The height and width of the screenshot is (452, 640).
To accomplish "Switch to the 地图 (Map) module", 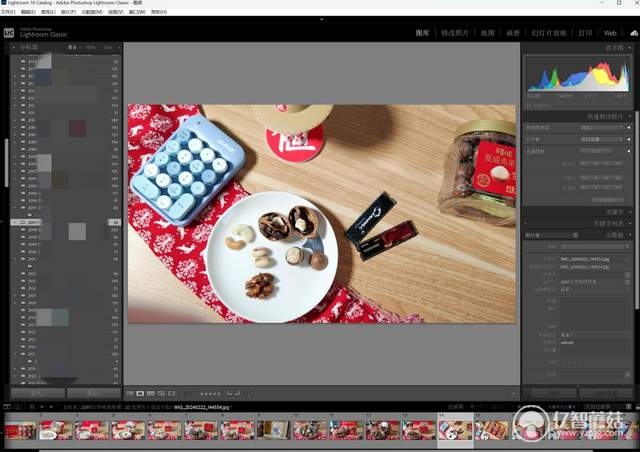I will 488,33.
